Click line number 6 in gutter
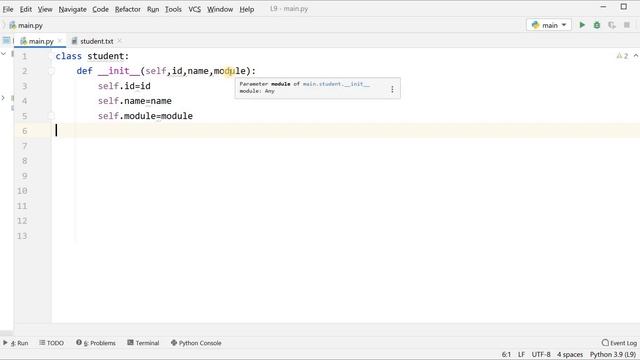Viewport: 640px width, 360px height. pos(24,131)
